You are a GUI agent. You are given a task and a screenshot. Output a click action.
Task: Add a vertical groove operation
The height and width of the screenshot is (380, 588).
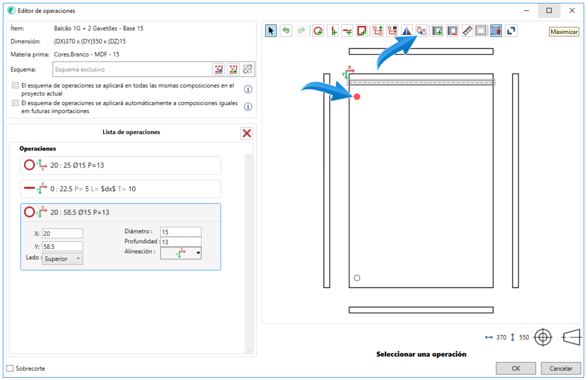click(333, 31)
